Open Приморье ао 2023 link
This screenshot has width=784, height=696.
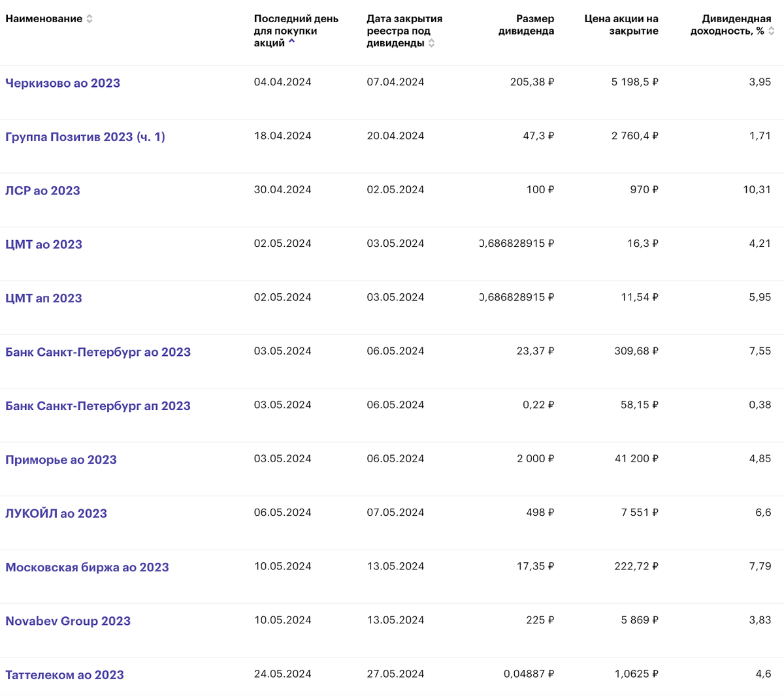[x=61, y=460]
